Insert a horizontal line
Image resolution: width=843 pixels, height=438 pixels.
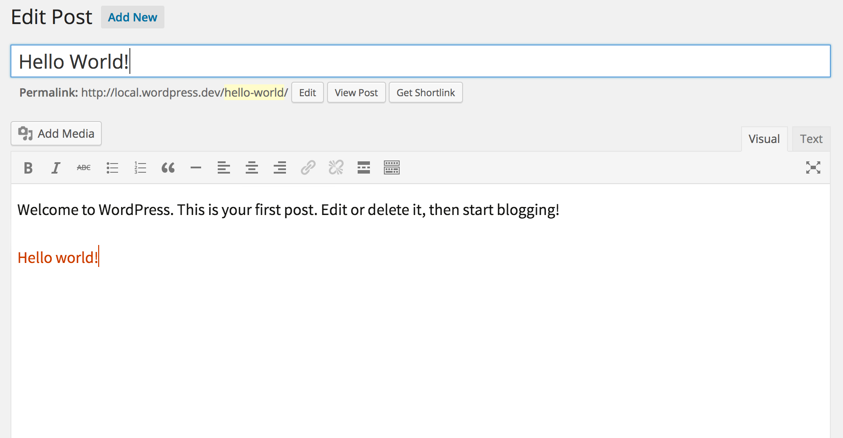click(x=196, y=168)
